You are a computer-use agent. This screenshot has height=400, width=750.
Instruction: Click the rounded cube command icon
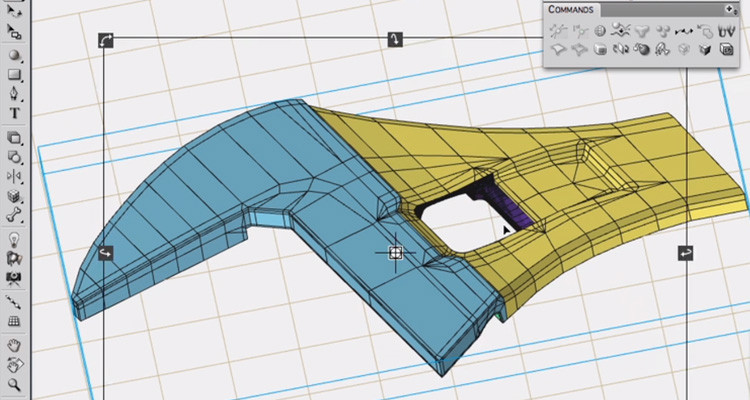point(600,49)
